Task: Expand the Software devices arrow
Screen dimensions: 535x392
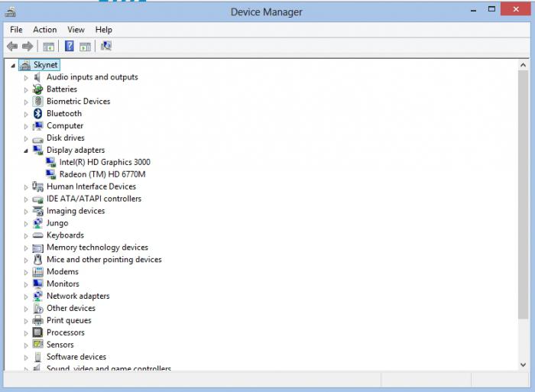Action: (x=25, y=358)
